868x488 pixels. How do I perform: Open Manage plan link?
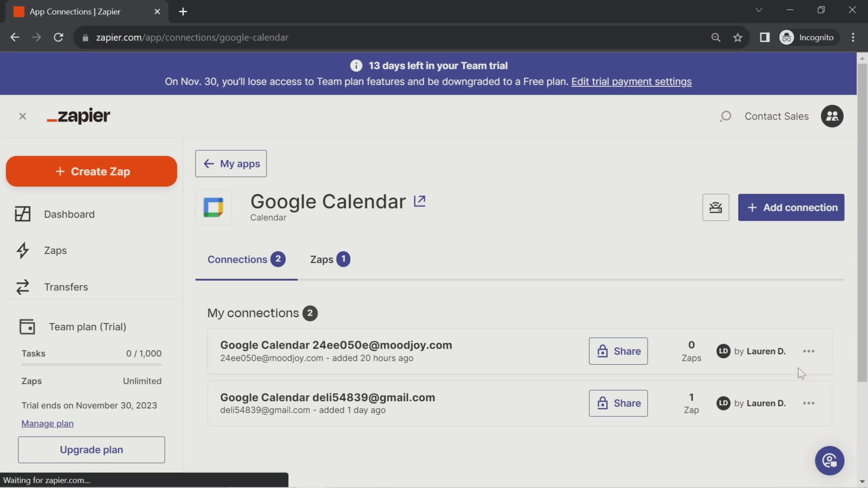point(47,423)
